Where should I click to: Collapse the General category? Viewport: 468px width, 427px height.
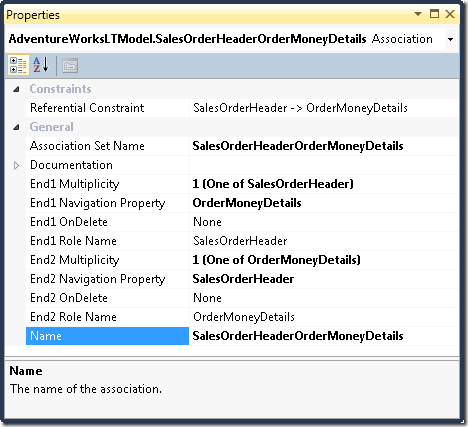16,127
